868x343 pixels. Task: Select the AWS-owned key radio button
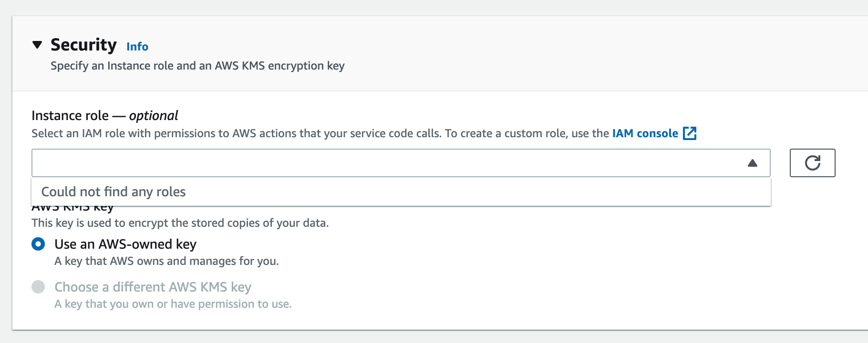pyautogui.click(x=38, y=244)
